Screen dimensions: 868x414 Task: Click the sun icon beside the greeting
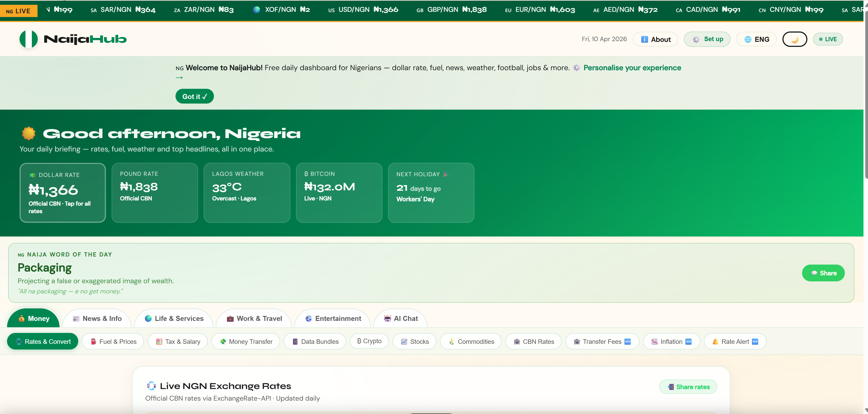point(29,133)
